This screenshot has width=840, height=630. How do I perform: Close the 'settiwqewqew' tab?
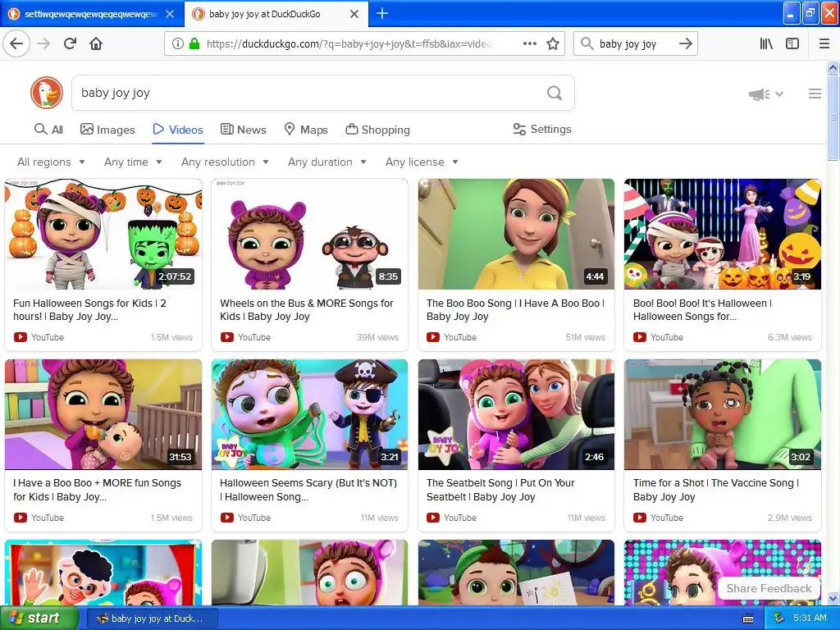coord(170,14)
